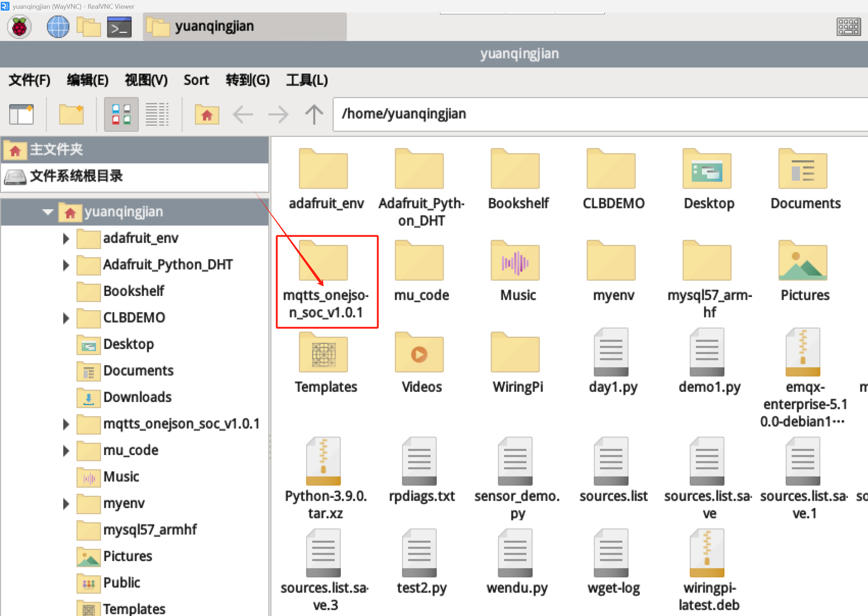The width and height of the screenshot is (868, 616).
Task: Launch the terminal from the taskbar
Action: point(119,27)
